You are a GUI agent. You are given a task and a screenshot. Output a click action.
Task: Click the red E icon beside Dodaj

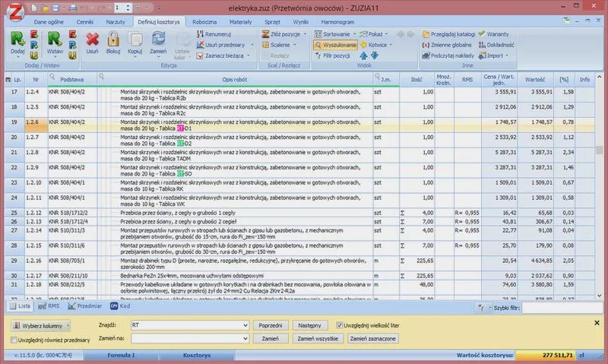[34, 34]
